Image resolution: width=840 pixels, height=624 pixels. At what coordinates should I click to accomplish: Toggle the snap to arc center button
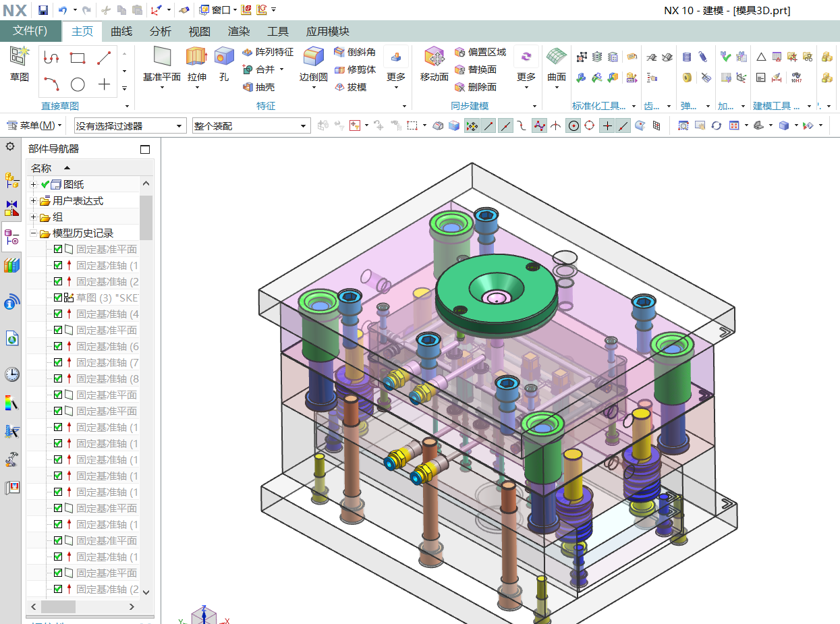point(573,125)
